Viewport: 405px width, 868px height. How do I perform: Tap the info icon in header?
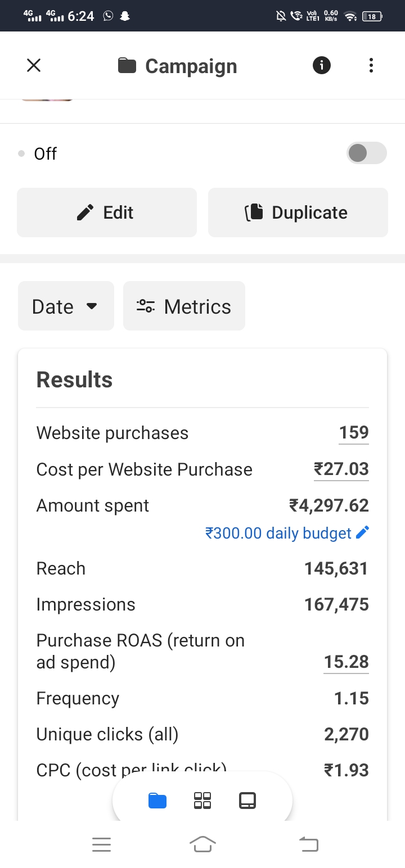click(322, 66)
